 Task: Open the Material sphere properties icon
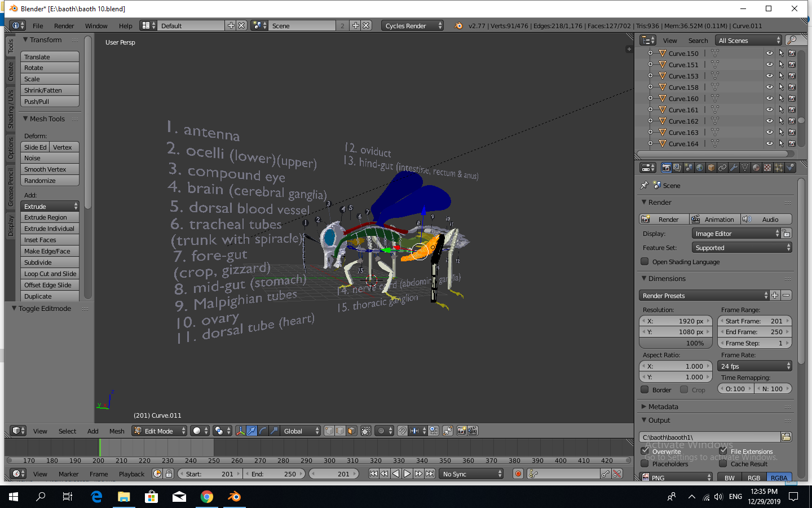[x=757, y=168]
